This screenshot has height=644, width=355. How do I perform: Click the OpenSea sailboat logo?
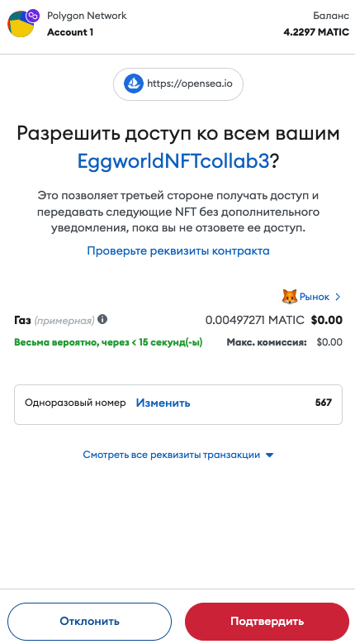tap(134, 84)
